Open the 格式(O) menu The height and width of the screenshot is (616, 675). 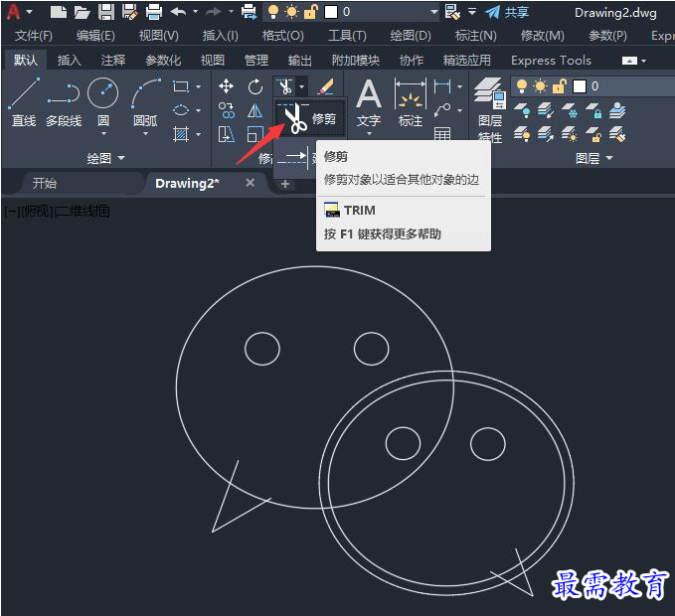(x=283, y=36)
